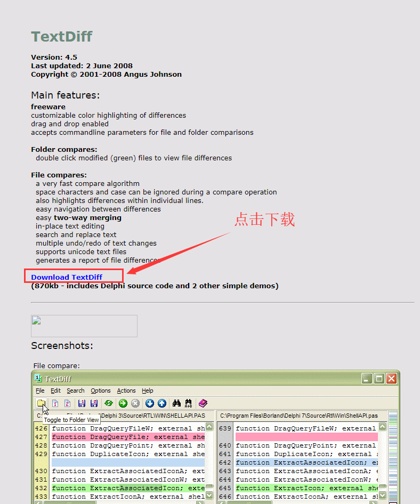Click the open file 2 toolbar icon
420x504 pixels.
[67, 403]
